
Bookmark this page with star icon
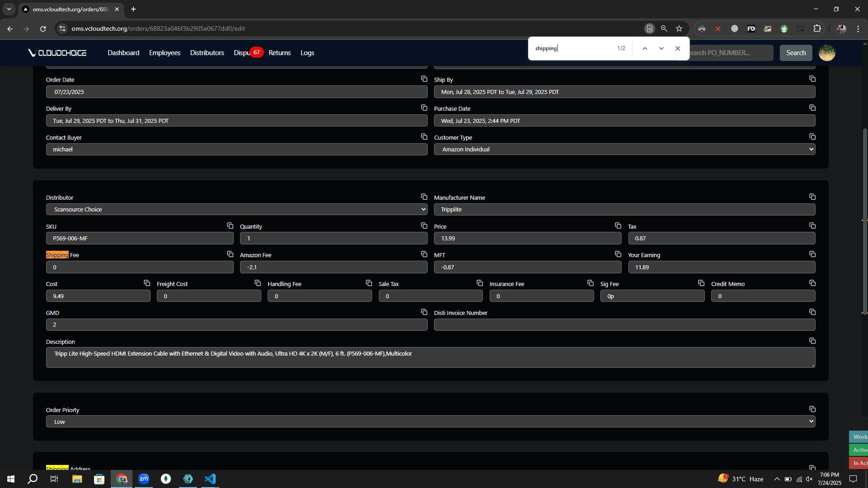tap(679, 28)
